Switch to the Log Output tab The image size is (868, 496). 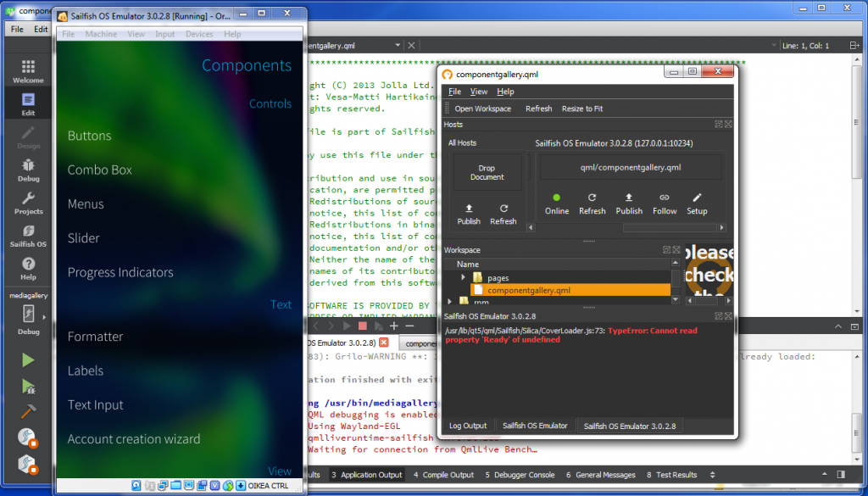tap(468, 426)
